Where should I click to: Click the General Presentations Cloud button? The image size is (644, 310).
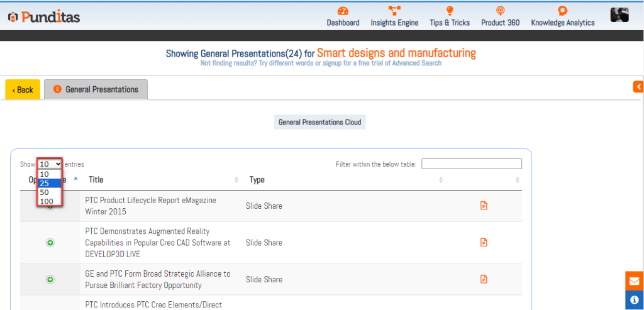[x=319, y=122]
